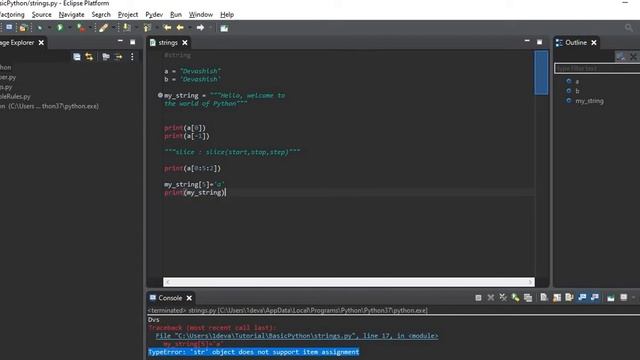Click the highlighted TypeError message in console

253,352
